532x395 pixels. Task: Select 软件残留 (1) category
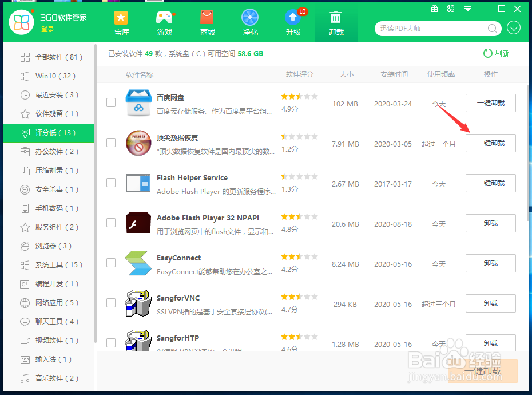(49, 114)
